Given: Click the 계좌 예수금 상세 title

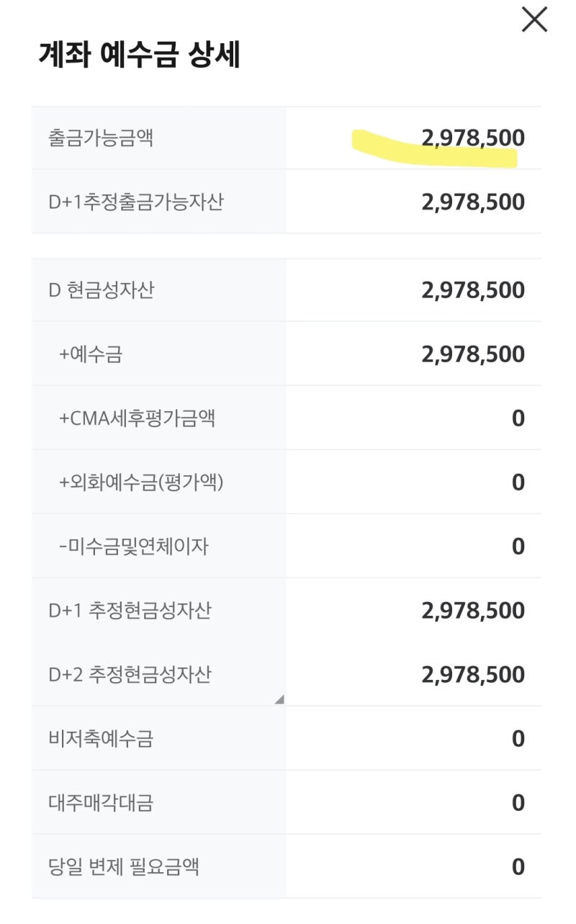Looking at the screenshot, I should [139, 56].
